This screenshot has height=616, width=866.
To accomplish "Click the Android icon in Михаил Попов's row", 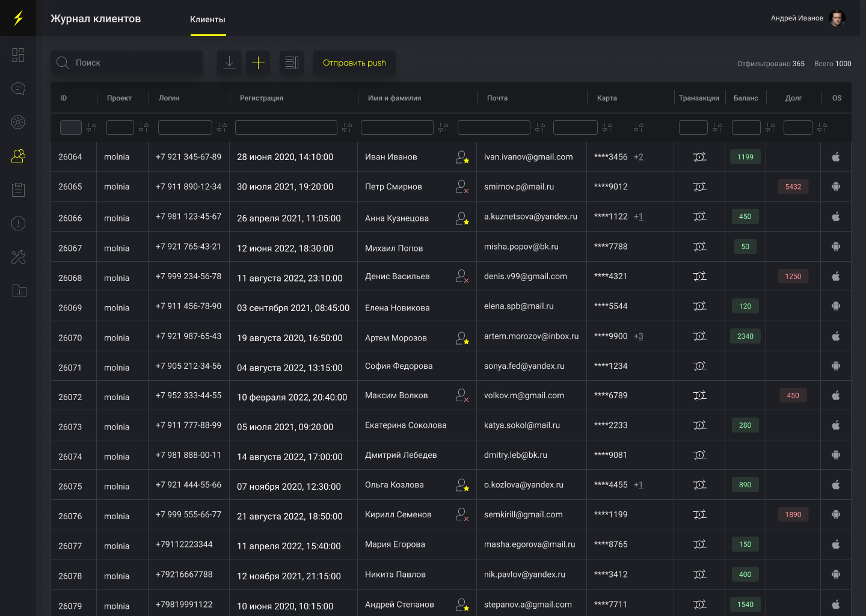I will (x=836, y=247).
